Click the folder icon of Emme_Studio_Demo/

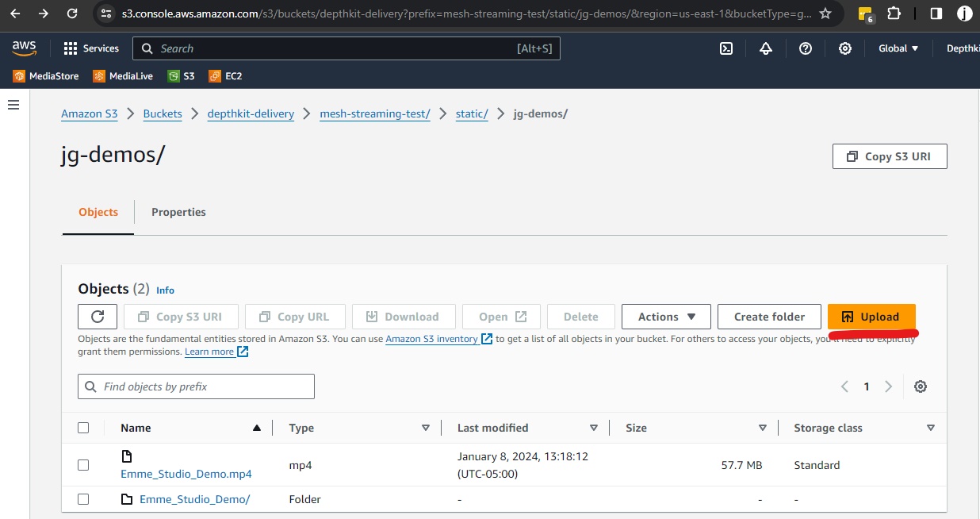[127, 499]
